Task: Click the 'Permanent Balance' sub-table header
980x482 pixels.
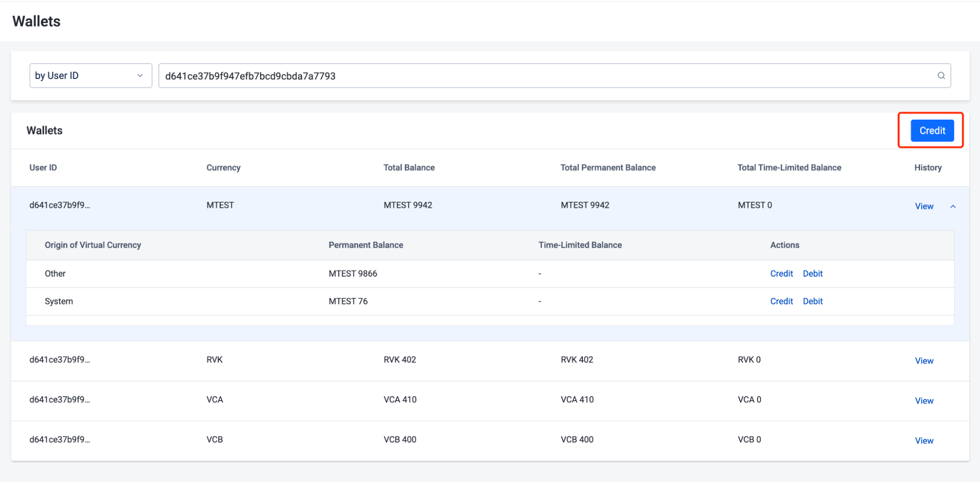Action: click(x=366, y=245)
